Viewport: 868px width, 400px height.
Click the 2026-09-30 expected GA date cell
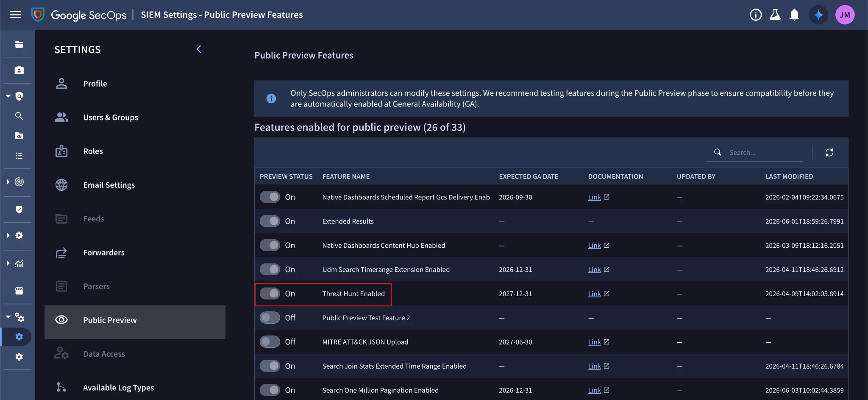coord(515,197)
